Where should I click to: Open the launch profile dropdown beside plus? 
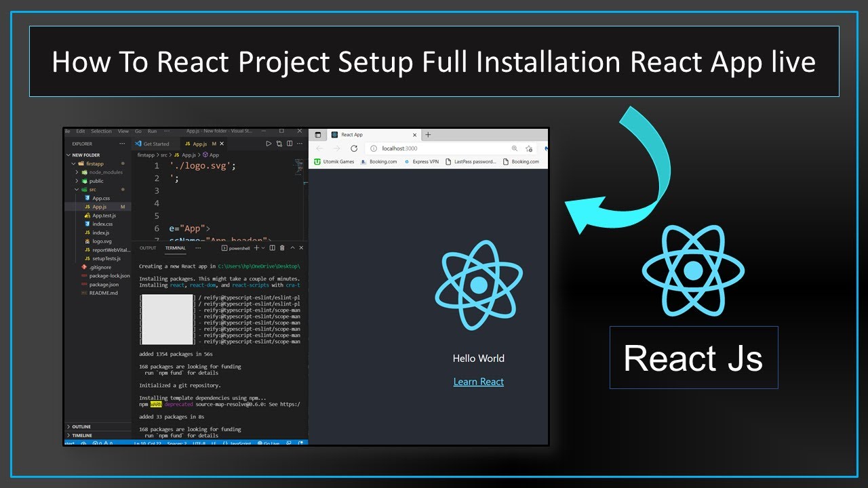(262, 248)
